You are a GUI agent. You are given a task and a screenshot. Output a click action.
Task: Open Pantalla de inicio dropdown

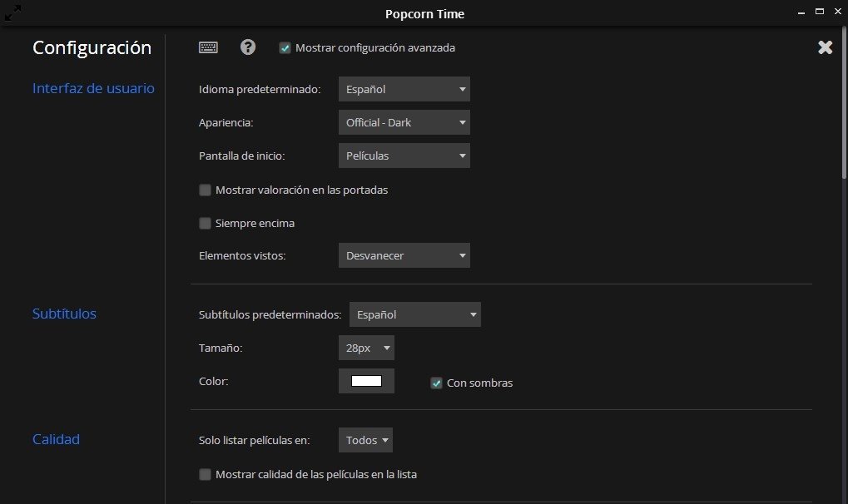(404, 156)
